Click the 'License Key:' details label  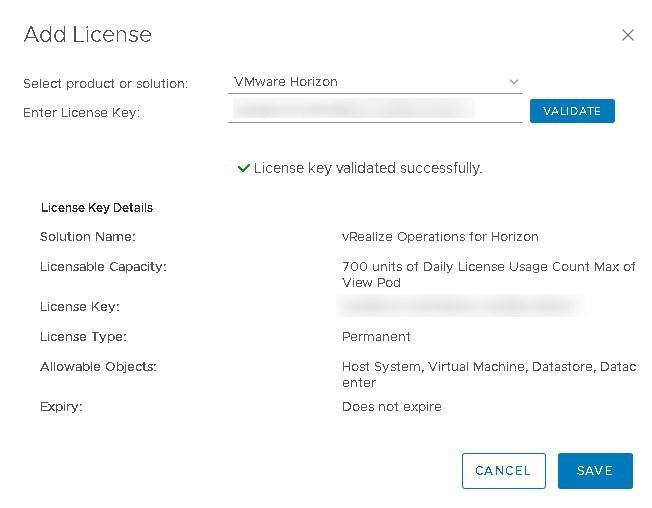80,307
